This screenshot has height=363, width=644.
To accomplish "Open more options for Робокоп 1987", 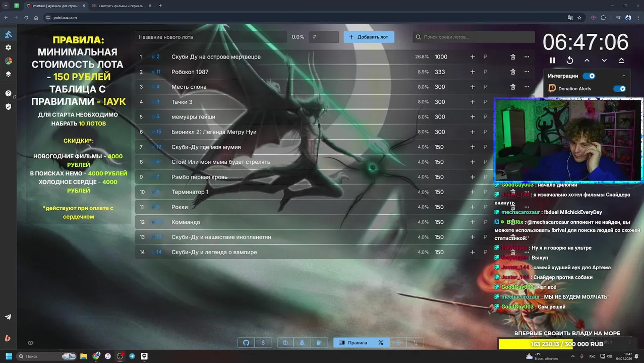I will point(526,72).
